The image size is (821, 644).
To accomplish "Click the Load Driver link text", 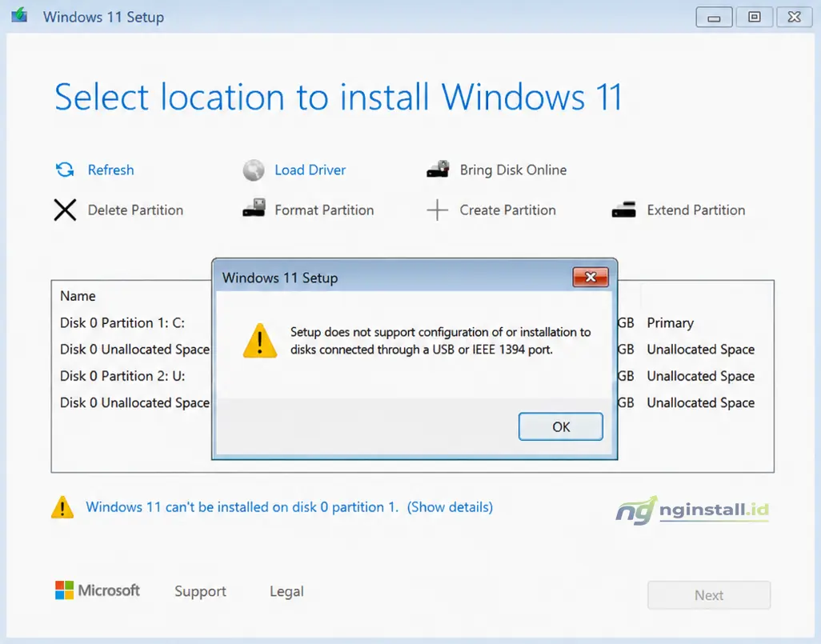I will tap(310, 170).
